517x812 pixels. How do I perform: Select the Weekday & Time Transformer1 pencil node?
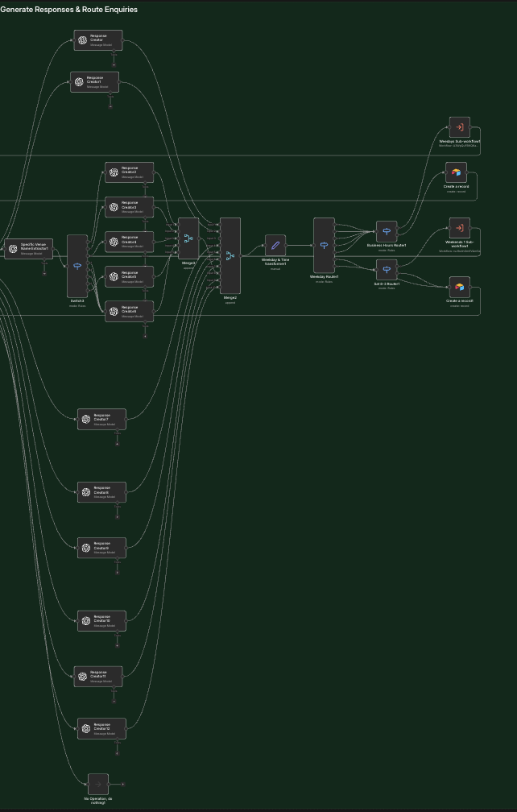pos(275,245)
